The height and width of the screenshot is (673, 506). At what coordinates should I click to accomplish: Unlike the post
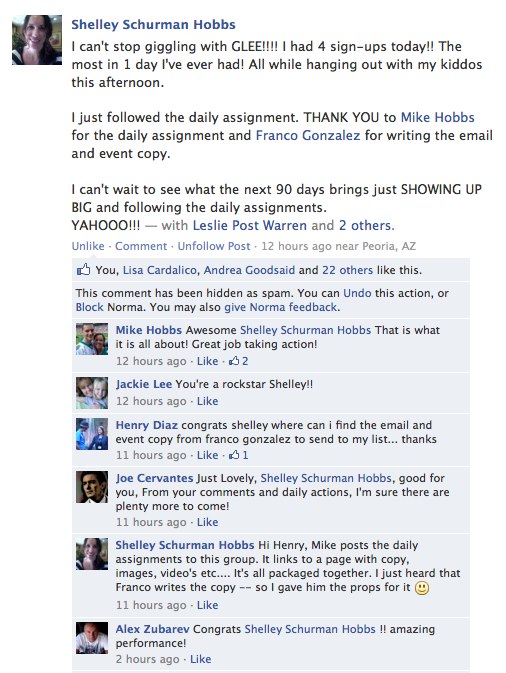coord(88,246)
